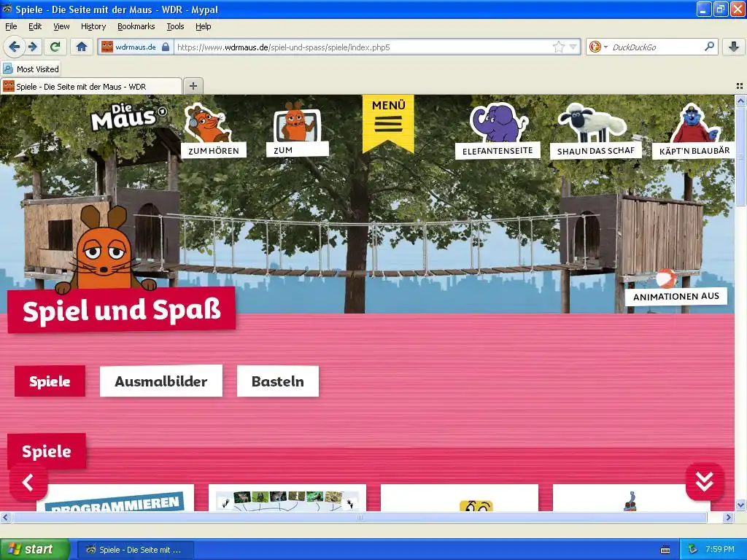Screen dimensions: 747x560
Task: Bookmark this page with the star icon
Action: tap(558, 47)
